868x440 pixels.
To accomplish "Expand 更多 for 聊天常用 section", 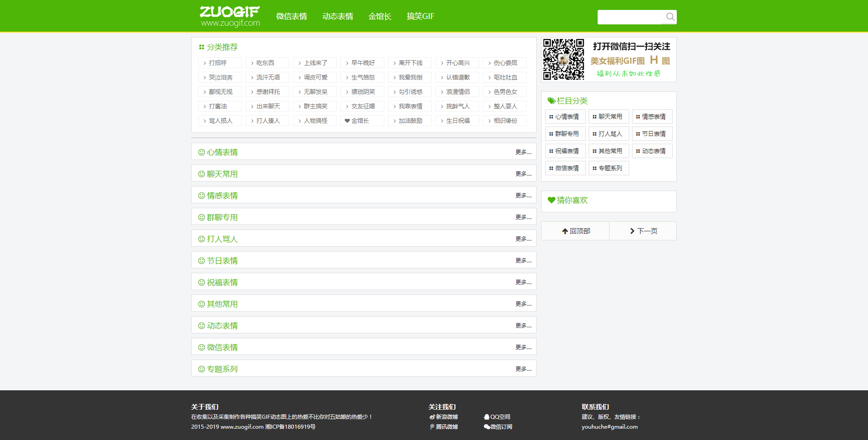I will 523,174.
